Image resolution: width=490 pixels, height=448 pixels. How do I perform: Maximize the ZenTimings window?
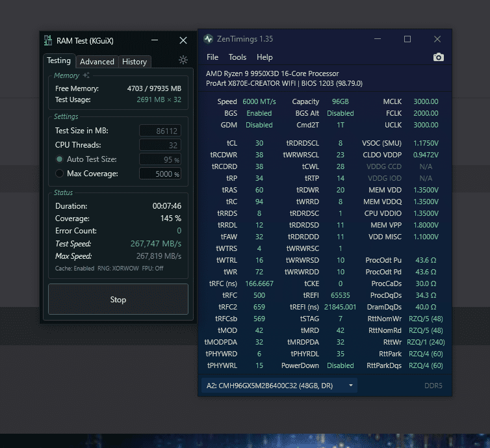407,39
